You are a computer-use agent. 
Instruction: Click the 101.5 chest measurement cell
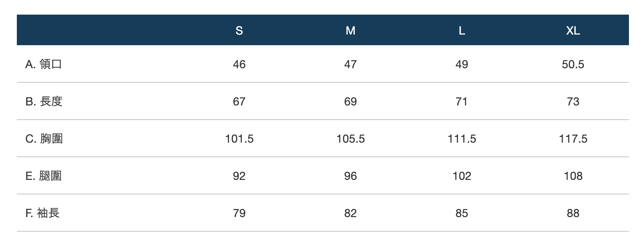click(239, 139)
